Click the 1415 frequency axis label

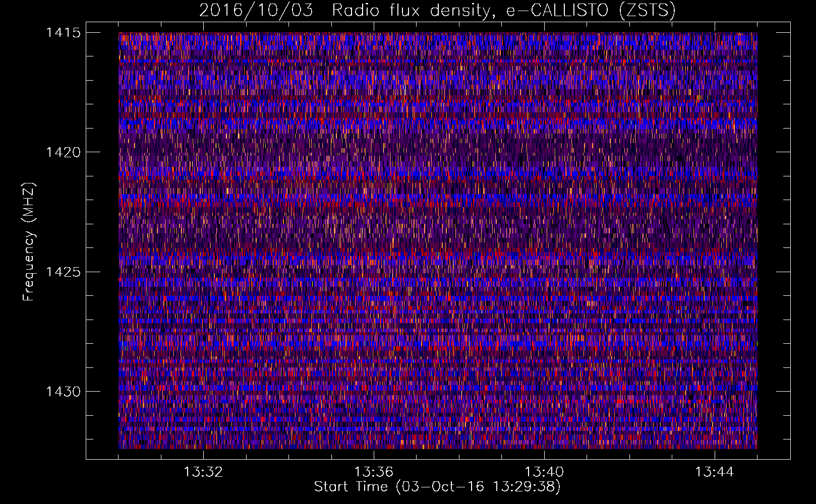63,33
